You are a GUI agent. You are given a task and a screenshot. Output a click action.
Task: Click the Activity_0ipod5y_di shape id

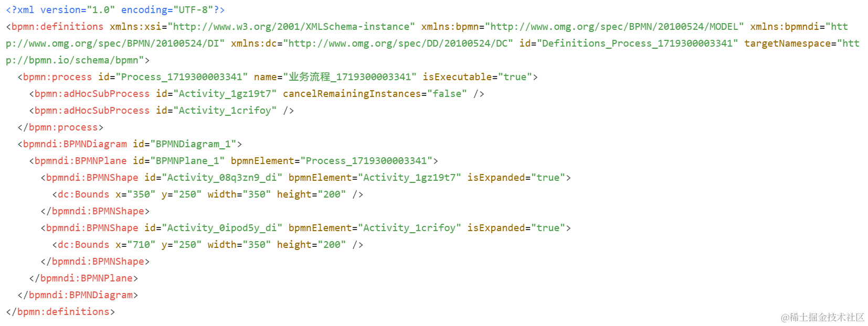pyautogui.click(x=222, y=228)
